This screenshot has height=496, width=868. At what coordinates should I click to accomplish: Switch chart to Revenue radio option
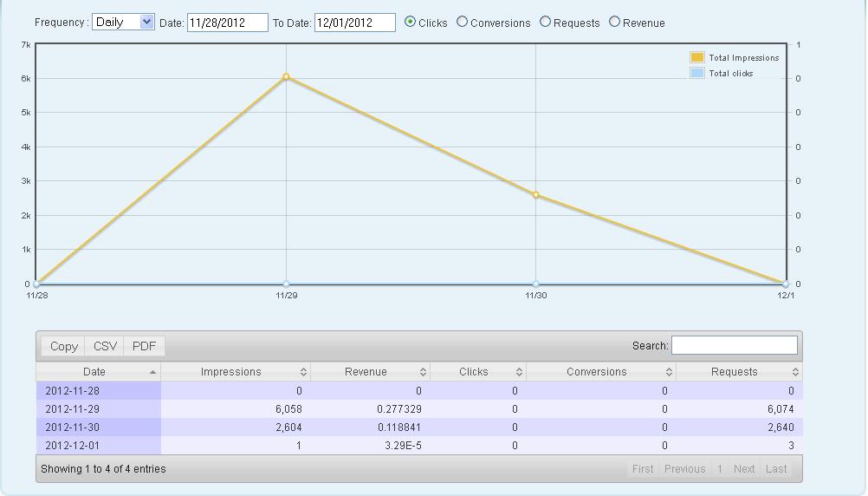615,22
